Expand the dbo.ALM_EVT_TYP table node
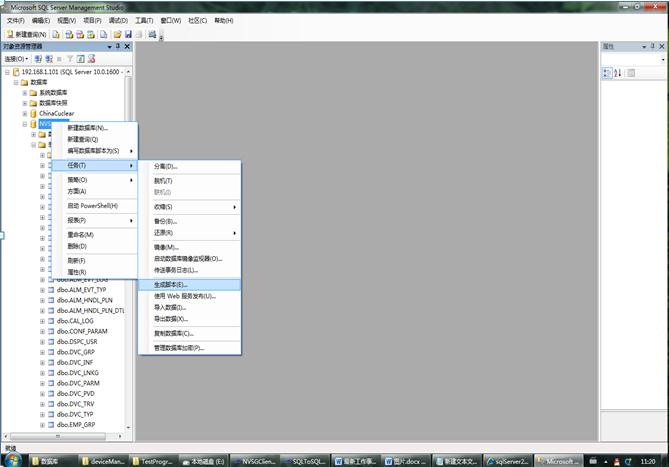This screenshot has height=467, width=669. (42, 290)
